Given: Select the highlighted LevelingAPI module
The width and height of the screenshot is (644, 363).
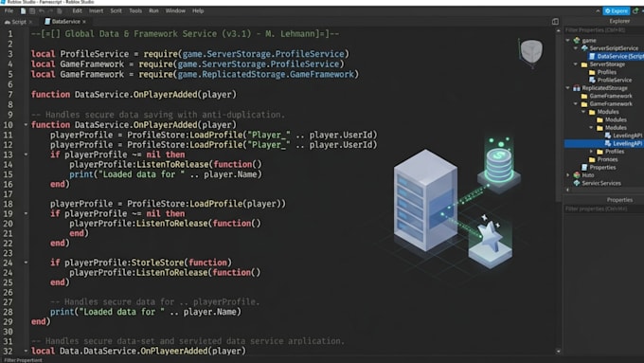Looking at the screenshot, I should [x=604, y=143].
